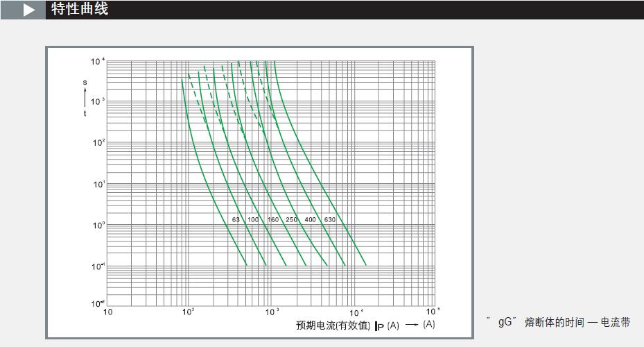Click the 160 curve label
The height and width of the screenshot is (347, 644).
[x=273, y=220]
